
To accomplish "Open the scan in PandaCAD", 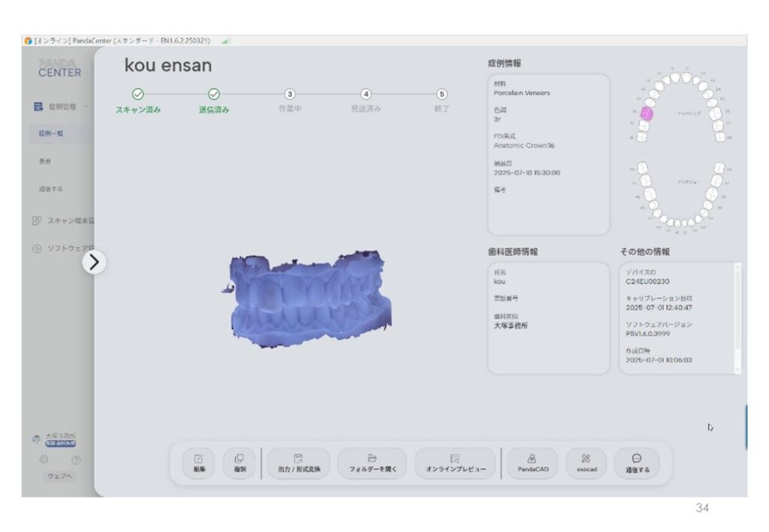I will [532, 463].
